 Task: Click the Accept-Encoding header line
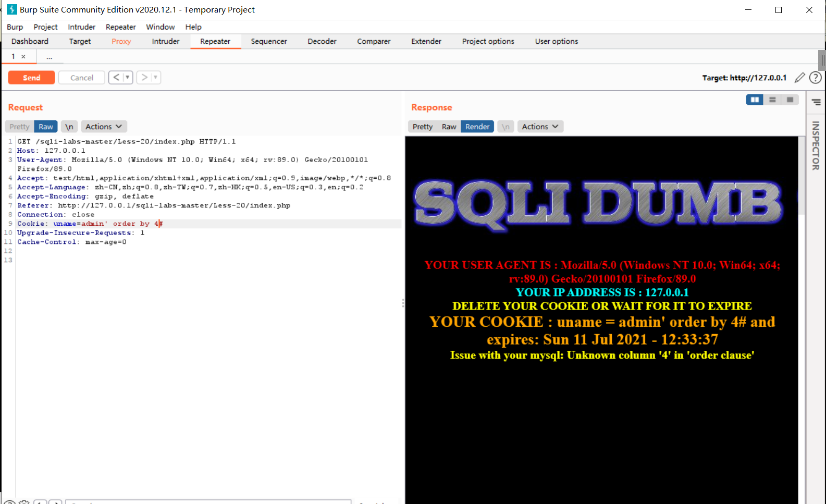(85, 196)
